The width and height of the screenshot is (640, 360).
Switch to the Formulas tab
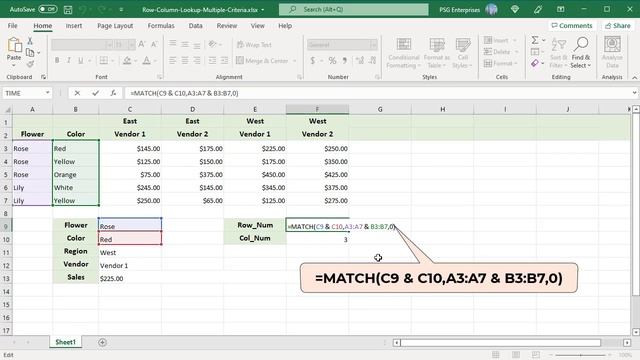pyautogui.click(x=161, y=26)
